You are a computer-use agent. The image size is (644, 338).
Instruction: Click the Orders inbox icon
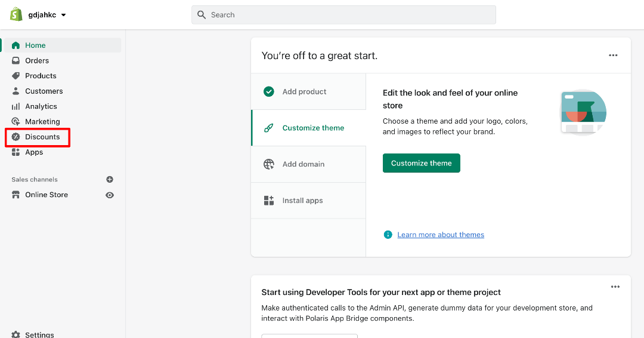[16, 60]
